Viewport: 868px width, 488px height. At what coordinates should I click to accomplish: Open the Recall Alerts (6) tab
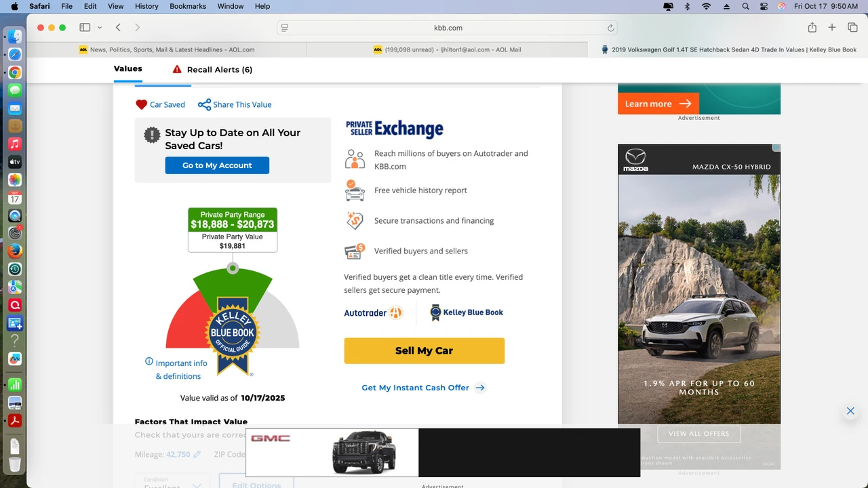(x=212, y=69)
